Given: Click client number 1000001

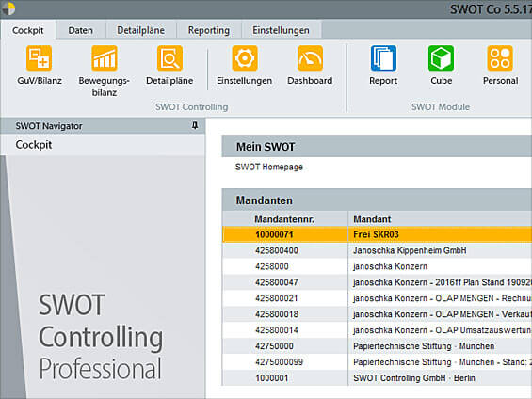Looking at the screenshot, I should (x=272, y=378).
